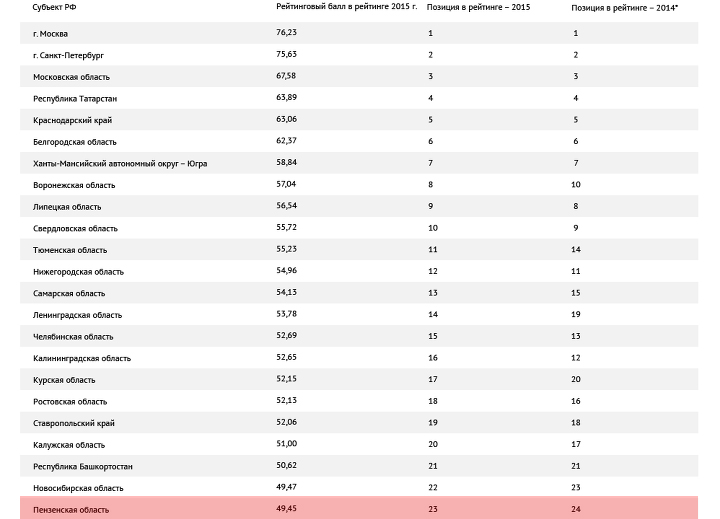Screen dimensions: 720x519
Task: Select the score cell 58,84
Action: 286,163
